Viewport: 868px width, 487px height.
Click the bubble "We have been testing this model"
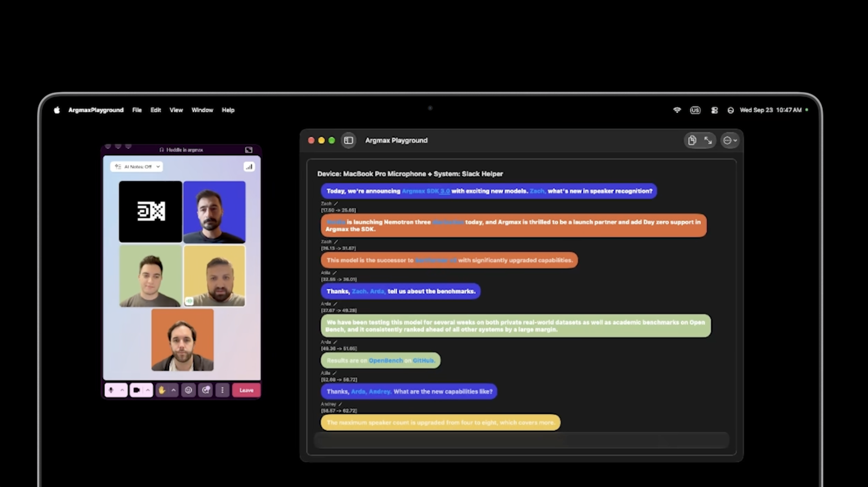coord(516,326)
